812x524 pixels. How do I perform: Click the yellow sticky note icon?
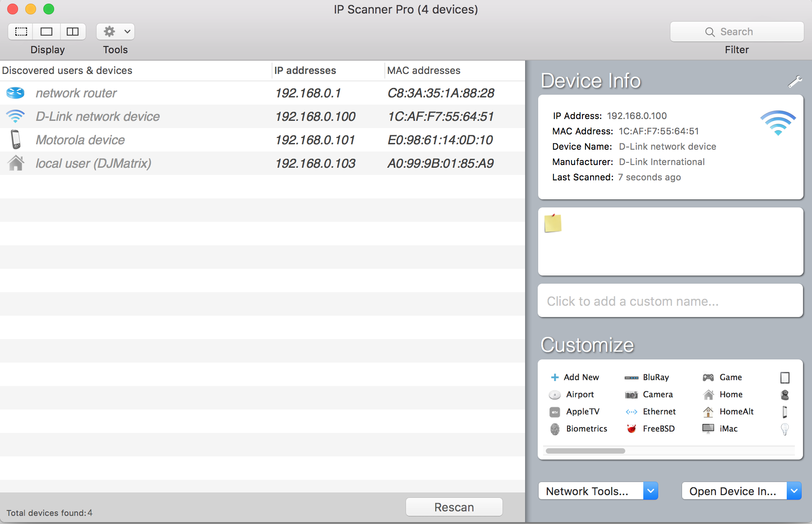(x=553, y=223)
